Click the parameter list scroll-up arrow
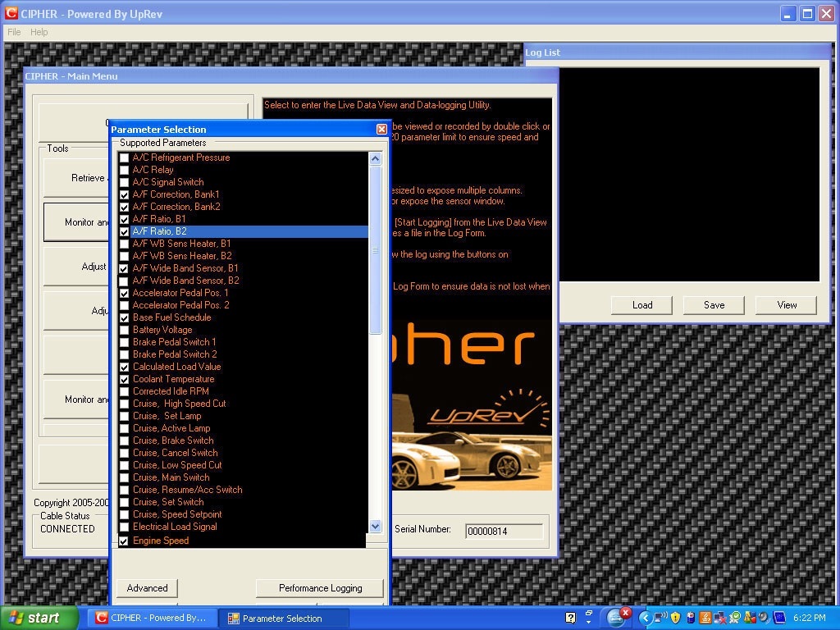840x630 pixels. click(x=376, y=158)
